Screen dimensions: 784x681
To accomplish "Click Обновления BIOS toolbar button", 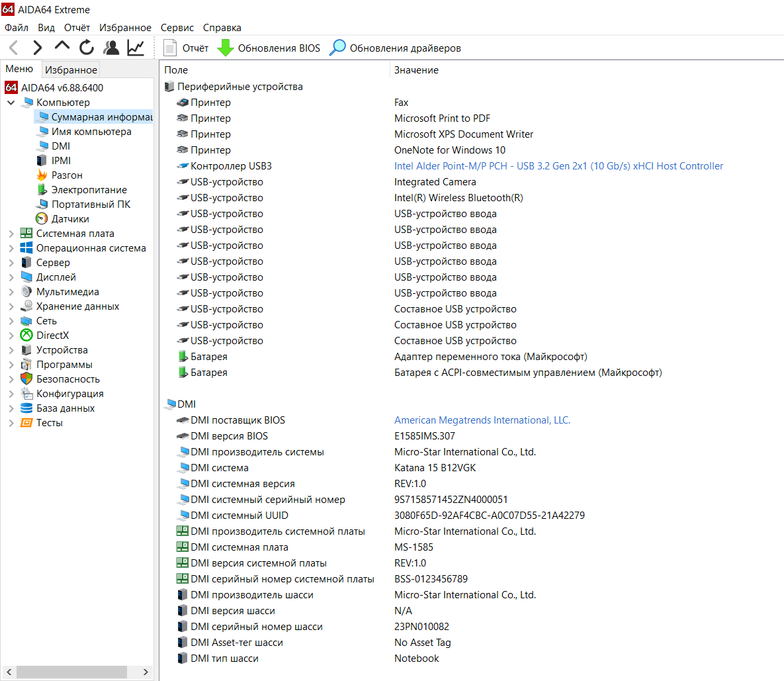I will click(x=269, y=48).
